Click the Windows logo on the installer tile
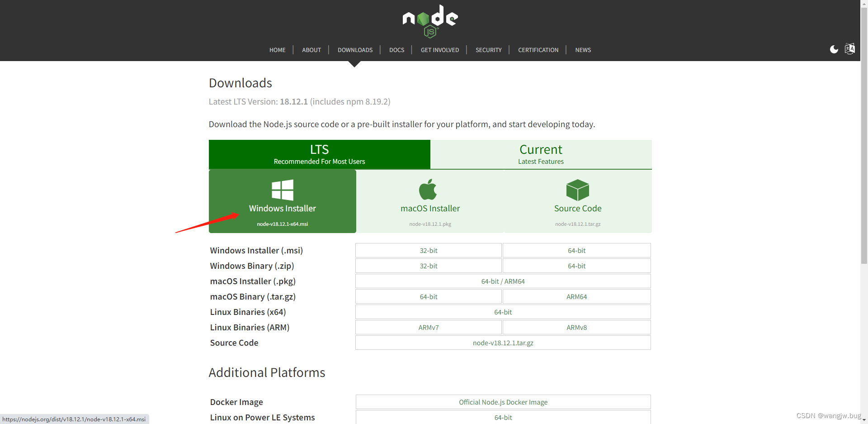Viewport: 868px width, 424px height. coord(282,190)
